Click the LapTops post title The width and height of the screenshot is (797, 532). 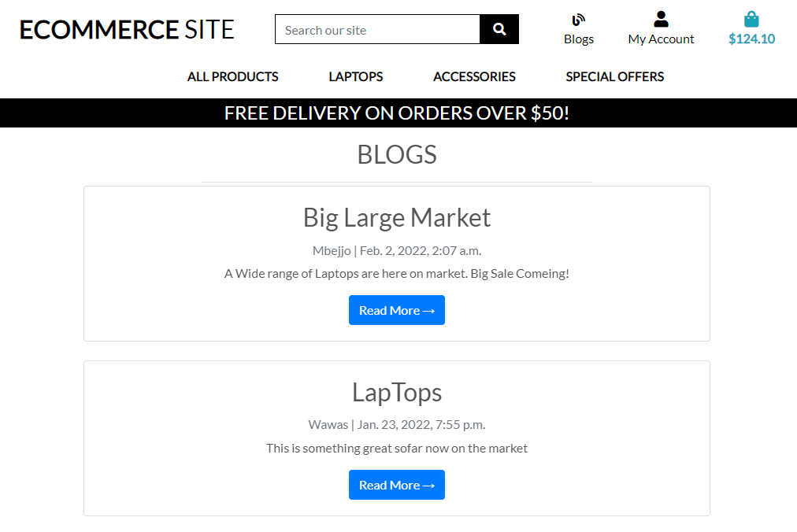[x=397, y=393]
